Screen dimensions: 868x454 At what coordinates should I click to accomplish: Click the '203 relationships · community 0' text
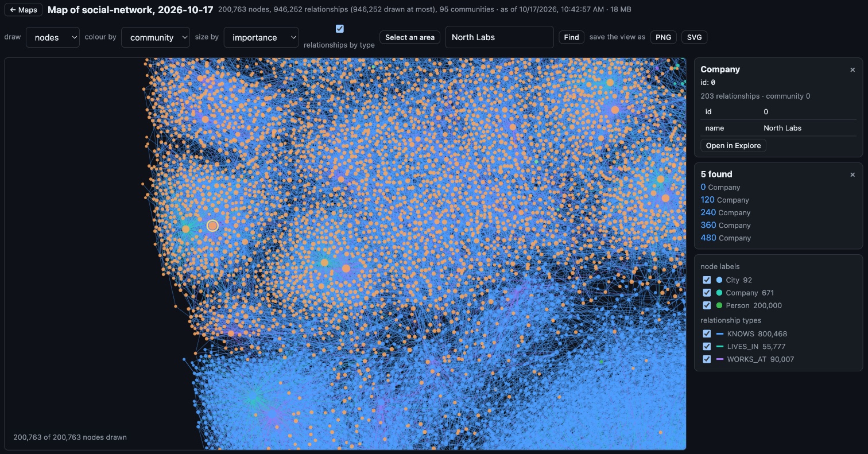[755, 96]
